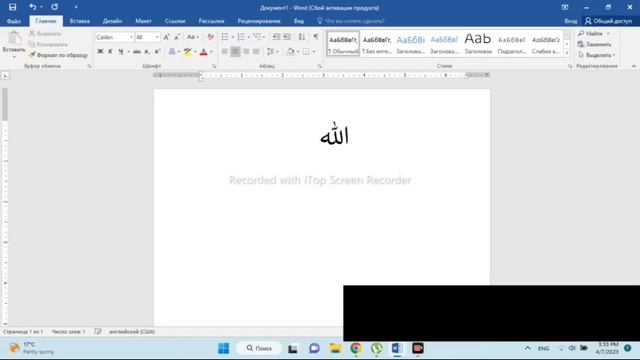Open the Рассылки tab
Viewport: 640px width, 360px height.
click(x=211, y=21)
